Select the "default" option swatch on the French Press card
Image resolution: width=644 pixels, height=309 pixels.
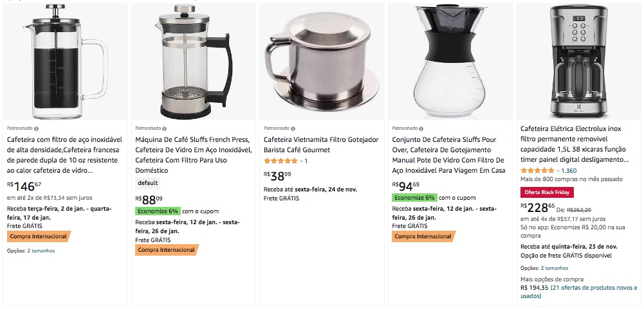point(147,182)
